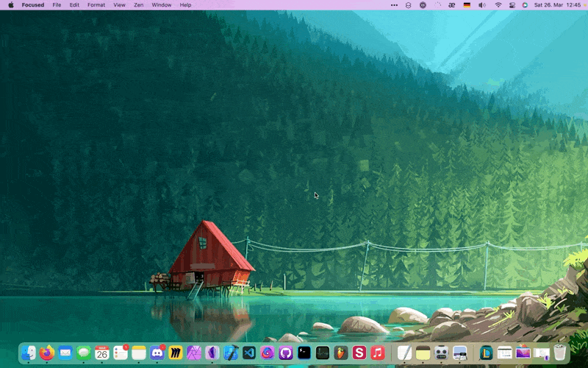Open the Apple menu

click(x=10, y=5)
